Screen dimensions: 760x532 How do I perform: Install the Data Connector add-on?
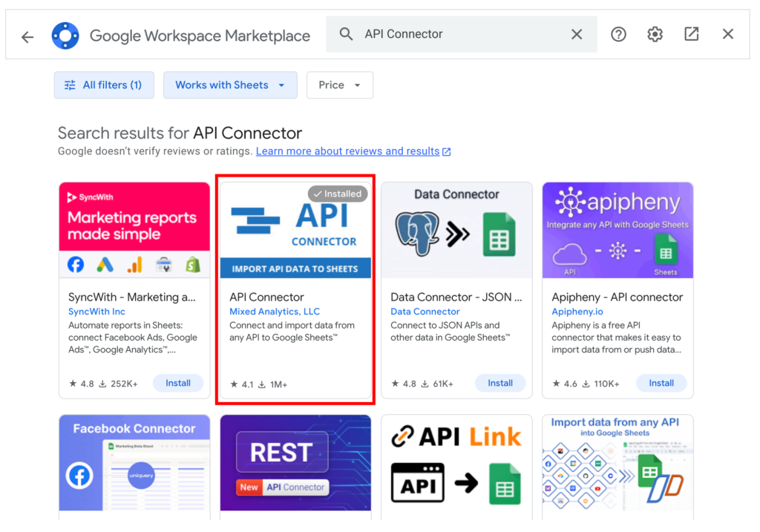tap(500, 384)
